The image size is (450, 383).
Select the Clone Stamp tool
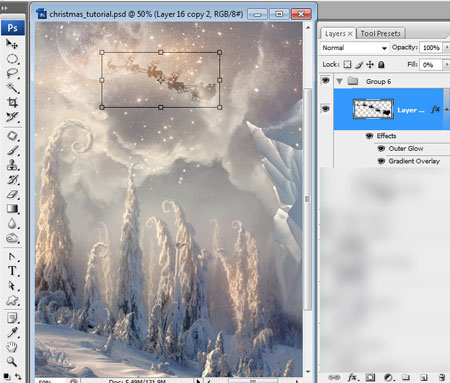[12, 165]
